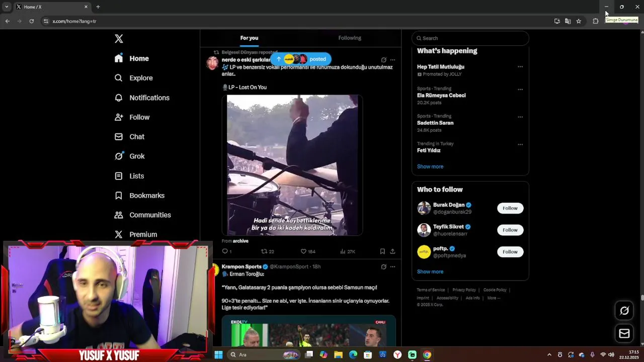Open Grok in the sidebar
This screenshot has height=362, width=644.
click(129, 156)
